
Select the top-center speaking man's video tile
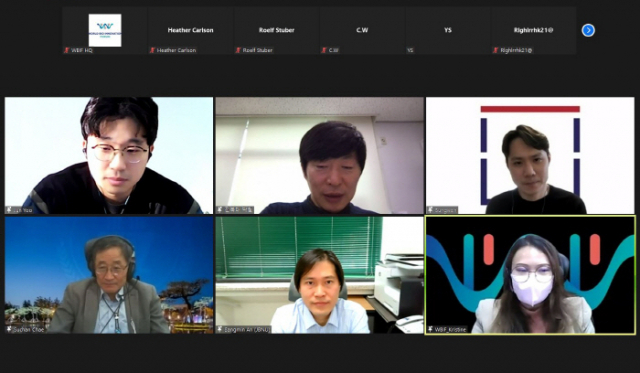tap(320, 155)
